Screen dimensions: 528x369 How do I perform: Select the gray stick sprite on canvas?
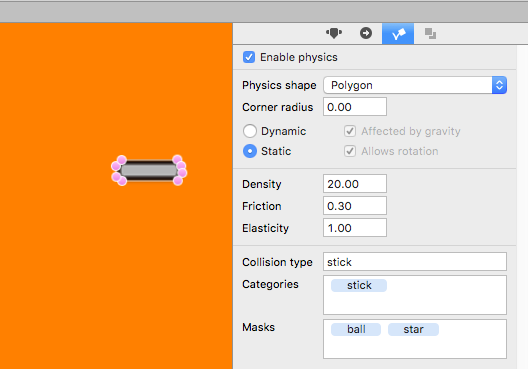click(x=149, y=170)
